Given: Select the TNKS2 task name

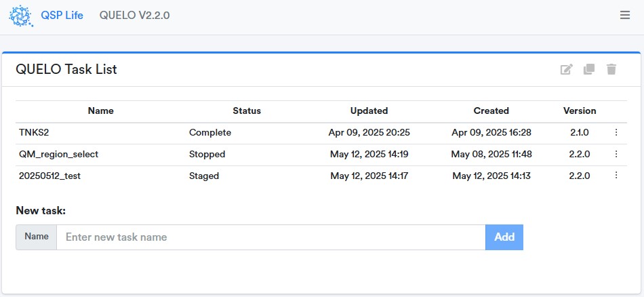Looking at the screenshot, I should 34,133.
